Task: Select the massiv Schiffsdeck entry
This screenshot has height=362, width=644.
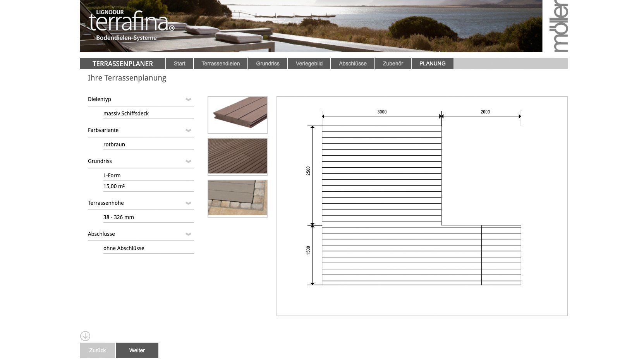Action: click(126, 113)
